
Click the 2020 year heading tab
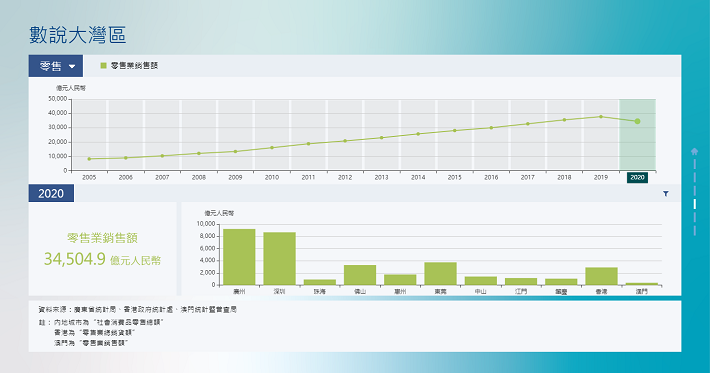(x=51, y=194)
